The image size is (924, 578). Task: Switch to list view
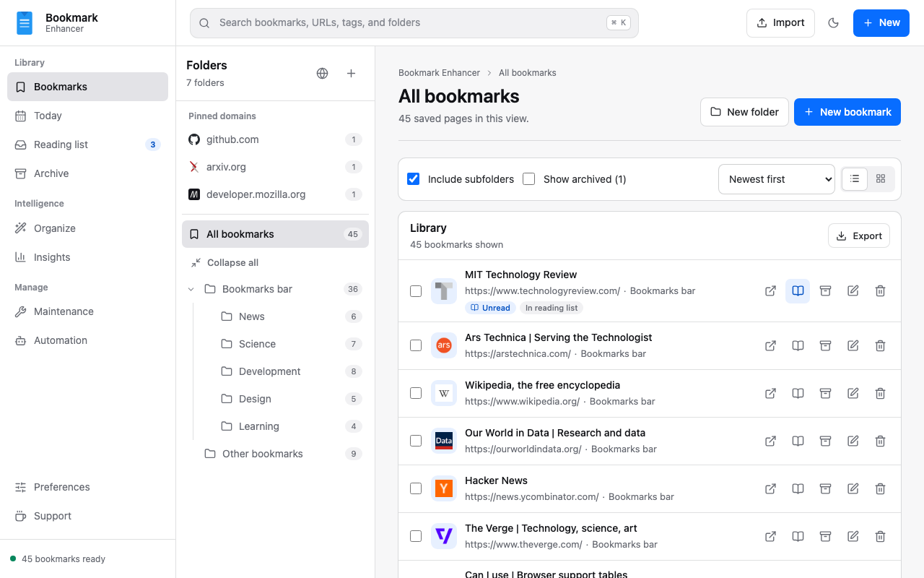(855, 178)
